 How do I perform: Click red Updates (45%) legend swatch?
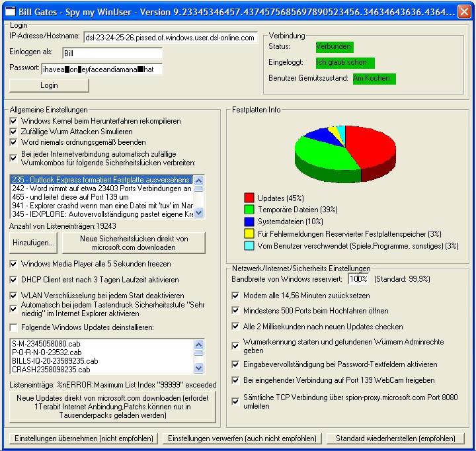249,198
